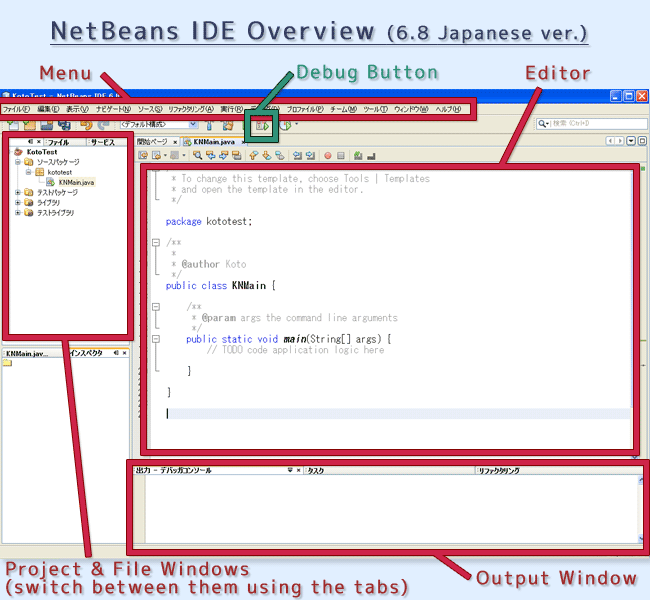Click the Clean and Build icon
The height and width of the screenshot is (600, 650).
pos(228,125)
